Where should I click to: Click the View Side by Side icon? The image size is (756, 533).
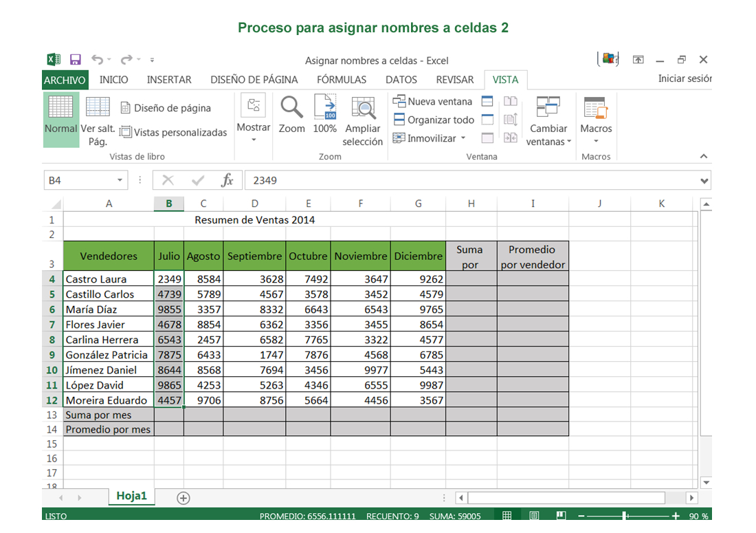click(x=511, y=101)
